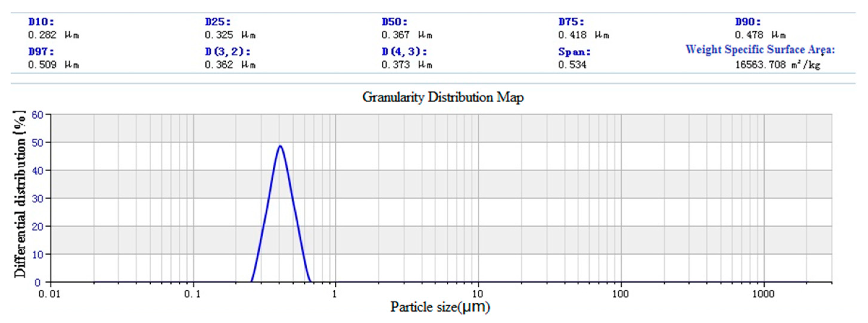Click the Differential distribution axis label

(20, 194)
